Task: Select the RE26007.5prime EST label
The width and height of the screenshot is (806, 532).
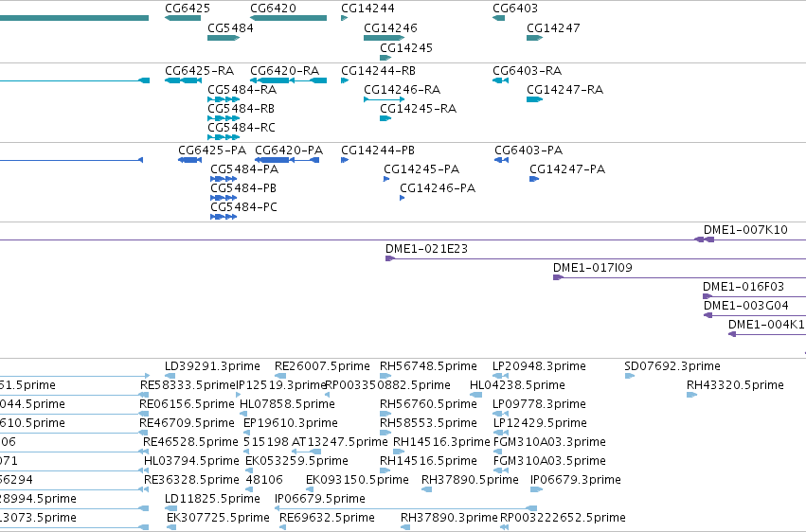Action: 322,366
